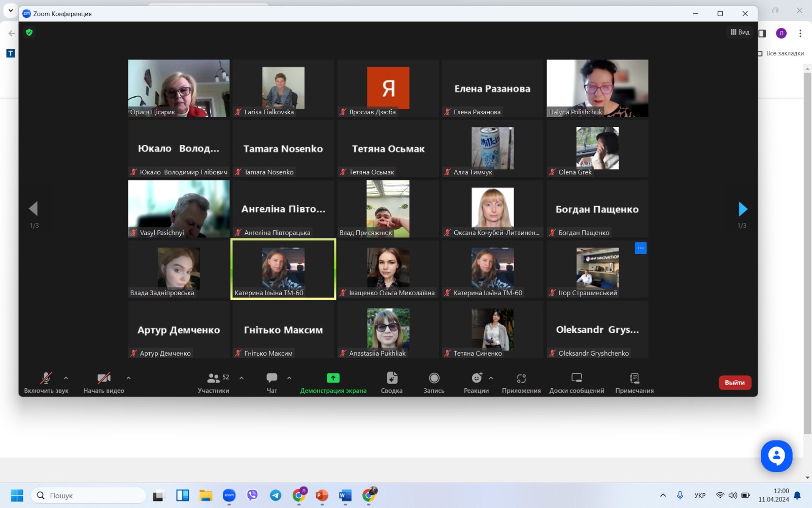This screenshot has height=508, width=812.
Task: Open the Вид view layout menu
Action: click(x=740, y=32)
